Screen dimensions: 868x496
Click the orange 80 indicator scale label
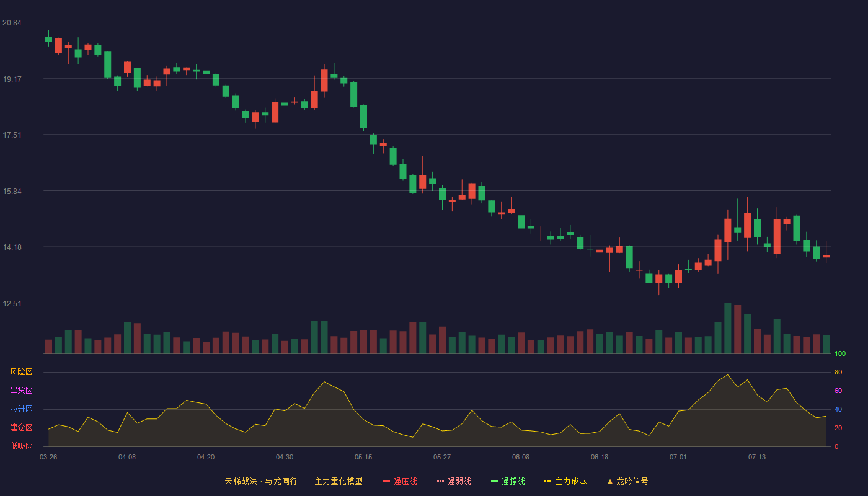pos(838,373)
